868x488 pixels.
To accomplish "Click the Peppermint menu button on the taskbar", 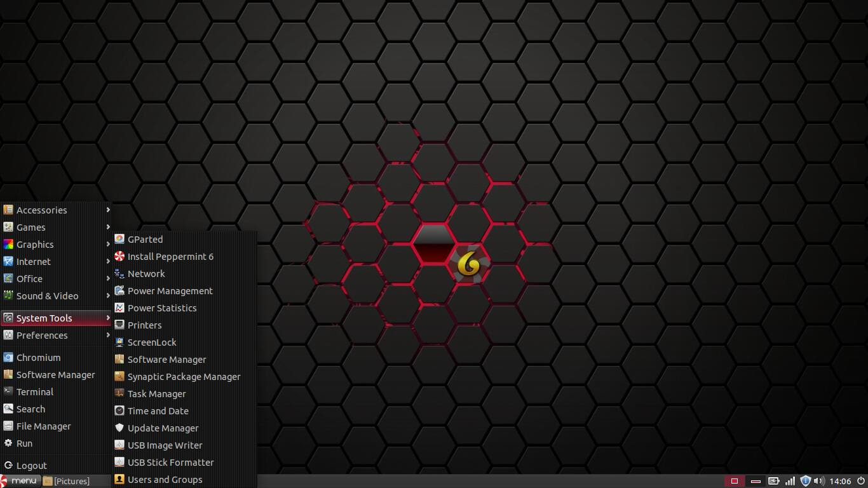I will (20, 481).
